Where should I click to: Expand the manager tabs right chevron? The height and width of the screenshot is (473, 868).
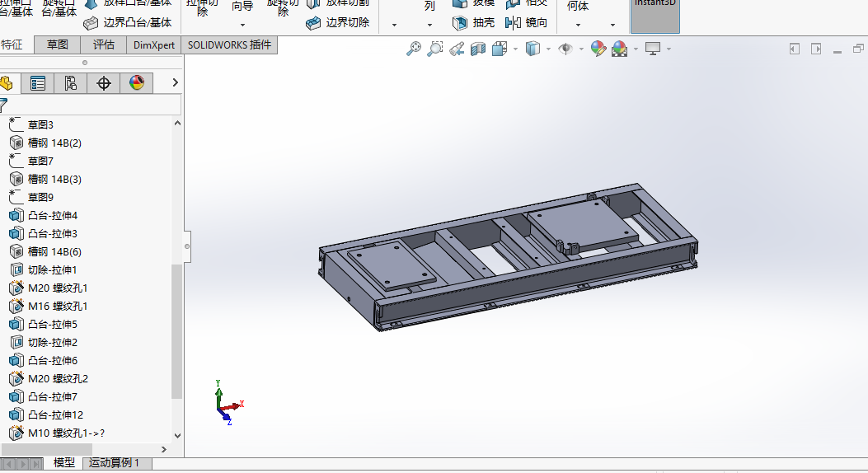click(175, 83)
